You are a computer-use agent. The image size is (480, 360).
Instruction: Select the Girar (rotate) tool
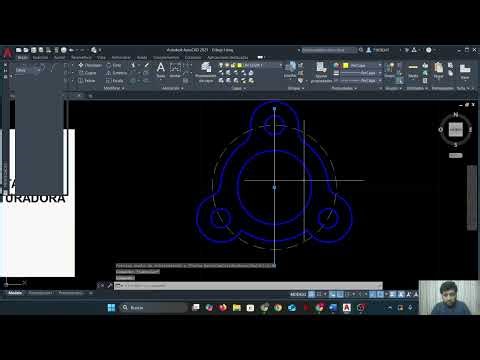114,65
